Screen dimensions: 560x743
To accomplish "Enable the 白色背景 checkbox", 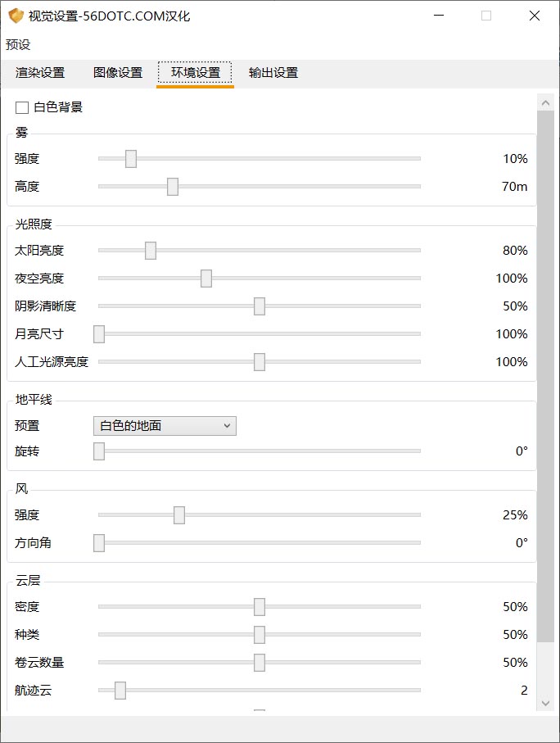I will (22, 107).
